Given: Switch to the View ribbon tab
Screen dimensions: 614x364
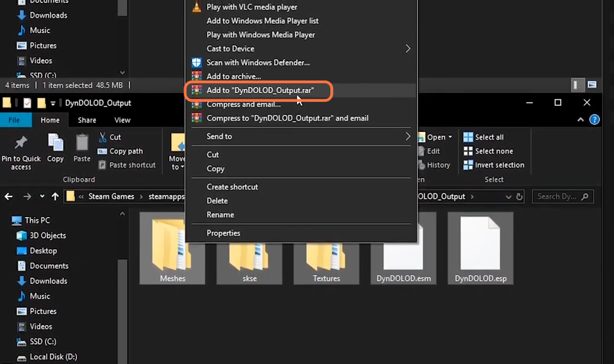Looking at the screenshot, I should click(x=122, y=120).
